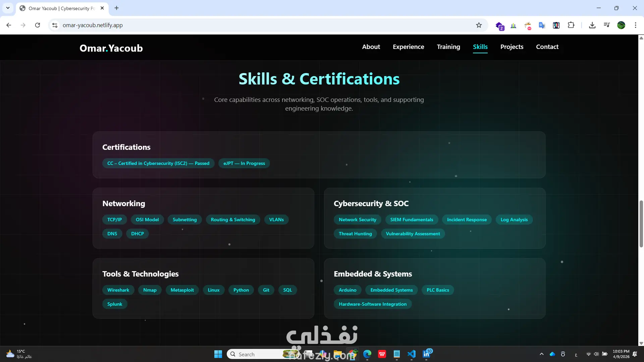
Task: Open the media control icon in toolbar
Action: click(606, 25)
